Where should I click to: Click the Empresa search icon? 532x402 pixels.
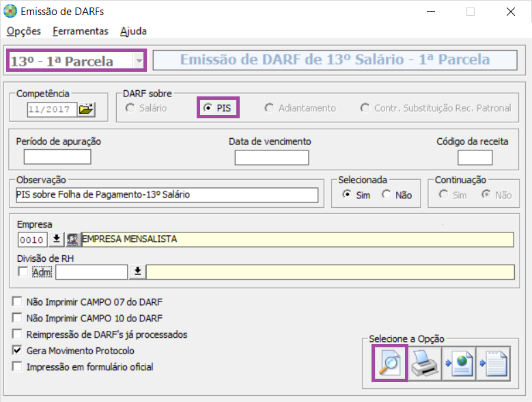tap(72, 239)
